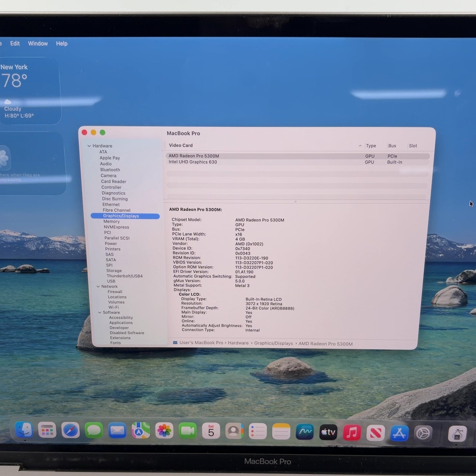Show Memory information in sidebar
This screenshot has height=476, width=476.
pos(112,222)
